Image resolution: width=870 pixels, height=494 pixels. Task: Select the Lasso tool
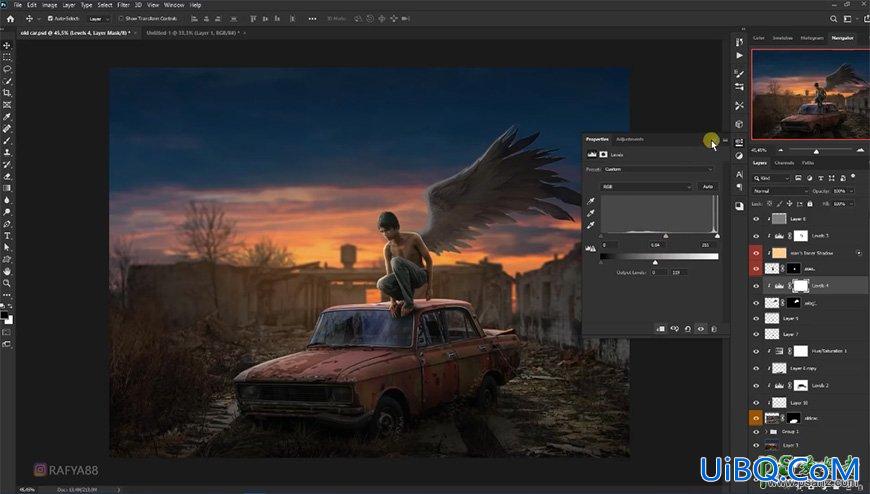pos(7,69)
